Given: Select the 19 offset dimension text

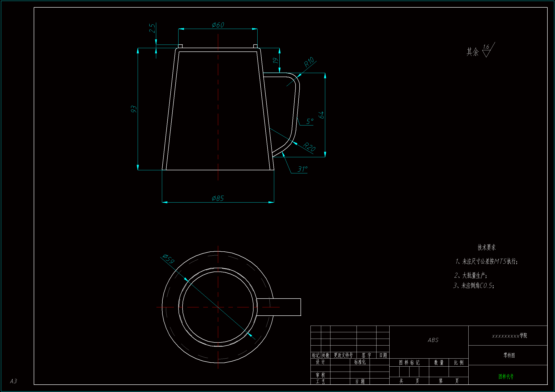Looking at the screenshot, I should pos(276,60).
